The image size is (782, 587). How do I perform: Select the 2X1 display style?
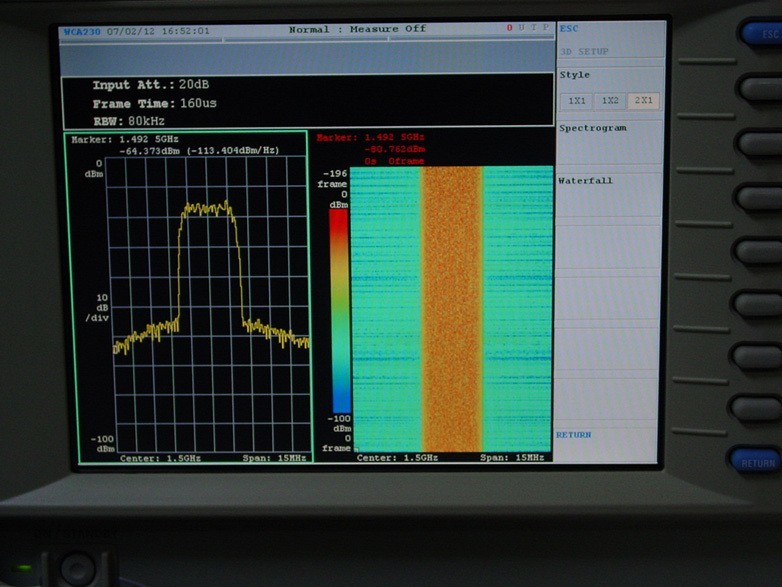[643, 101]
